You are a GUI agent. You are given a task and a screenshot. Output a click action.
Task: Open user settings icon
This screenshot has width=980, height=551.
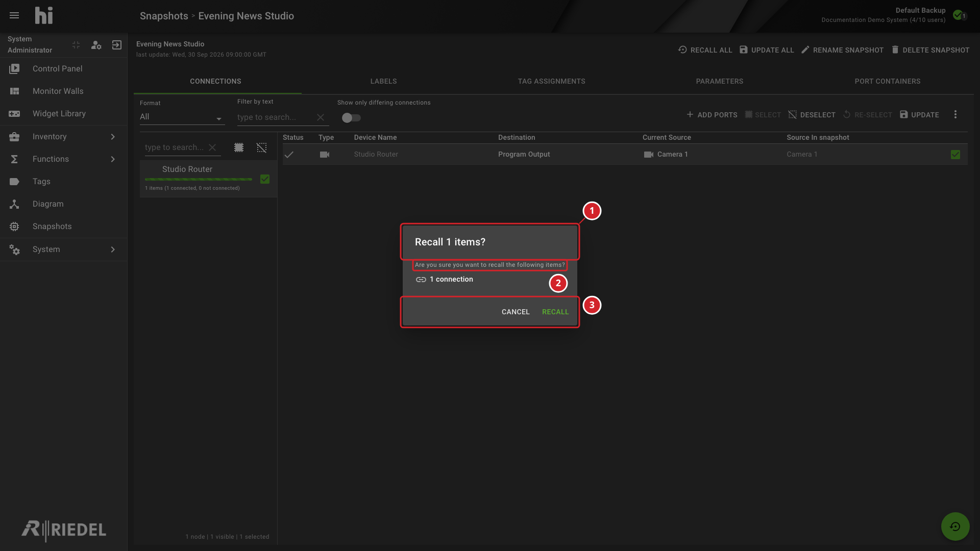(x=96, y=45)
